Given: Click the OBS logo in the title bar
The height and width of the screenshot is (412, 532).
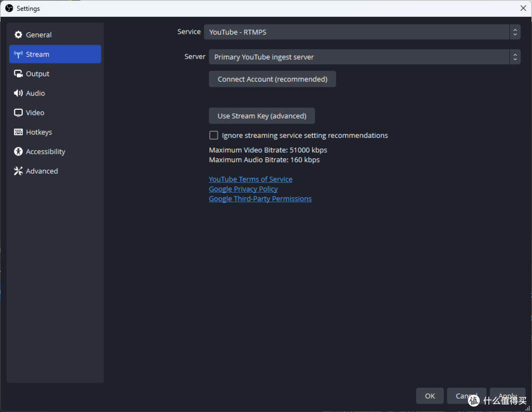Looking at the screenshot, I should click(x=9, y=8).
